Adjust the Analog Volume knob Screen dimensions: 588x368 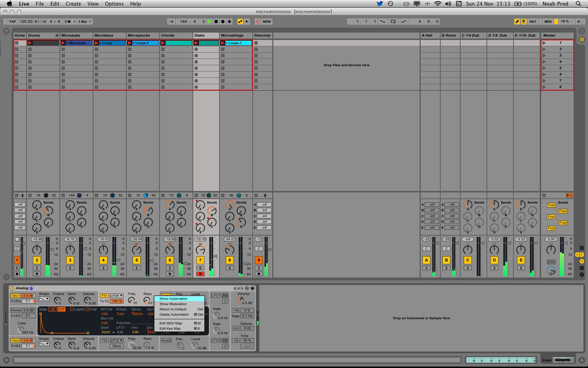(x=240, y=300)
